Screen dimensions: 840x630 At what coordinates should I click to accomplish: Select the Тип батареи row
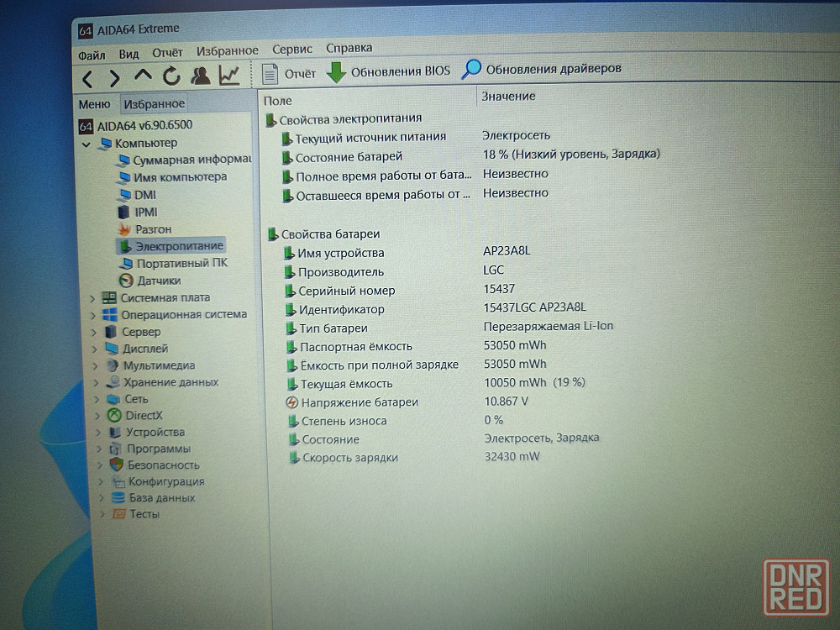click(x=327, y=328)
